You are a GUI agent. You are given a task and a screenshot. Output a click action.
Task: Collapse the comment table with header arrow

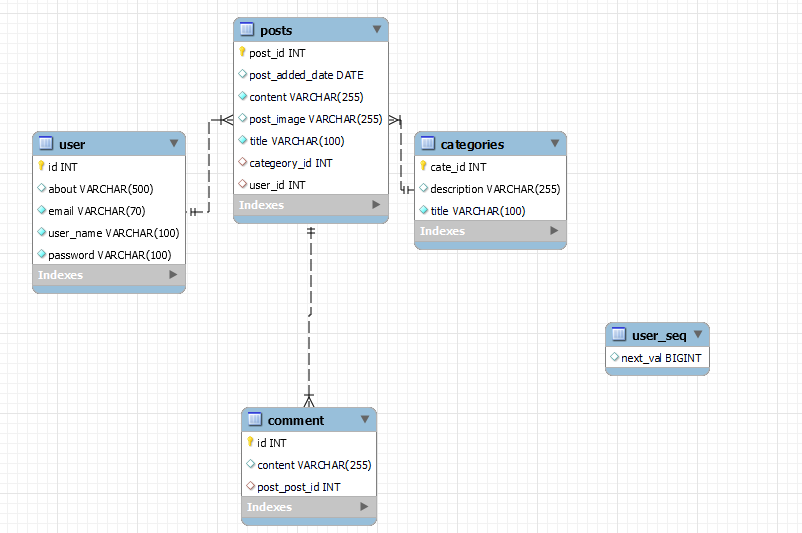365,419
